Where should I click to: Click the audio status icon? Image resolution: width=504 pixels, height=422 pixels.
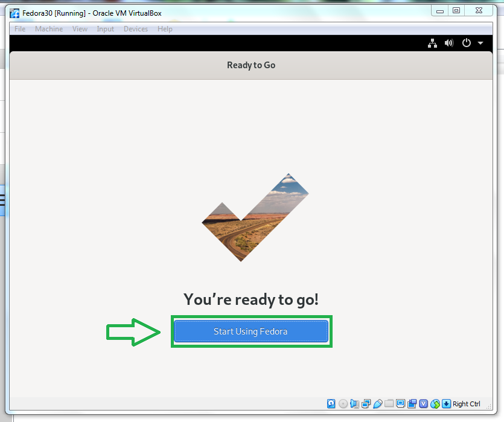point(354,404)
